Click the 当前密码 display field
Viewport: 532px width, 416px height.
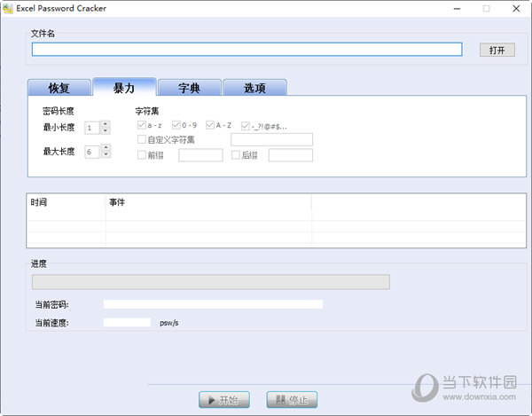tap(213, 304)
